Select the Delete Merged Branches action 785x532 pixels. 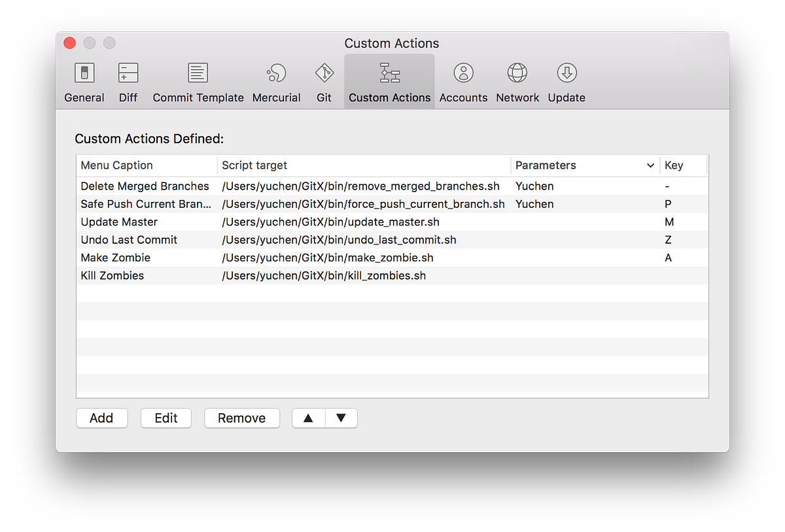145,186
